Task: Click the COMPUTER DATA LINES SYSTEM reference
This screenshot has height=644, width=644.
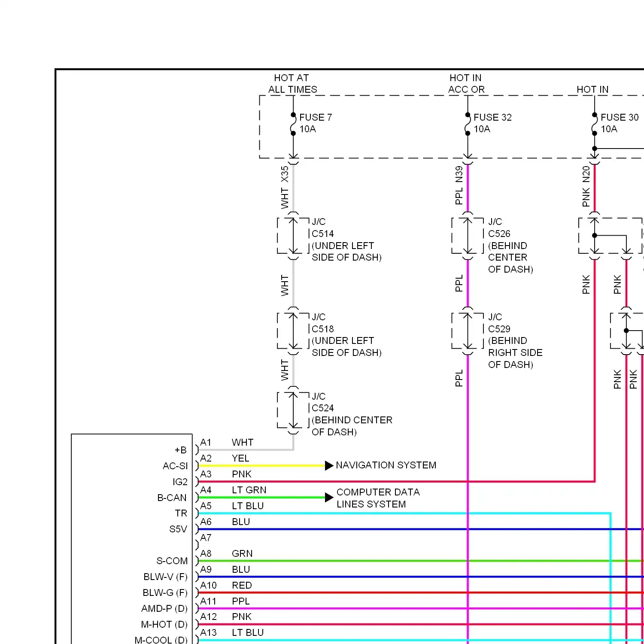Action: tap(378, 498)
